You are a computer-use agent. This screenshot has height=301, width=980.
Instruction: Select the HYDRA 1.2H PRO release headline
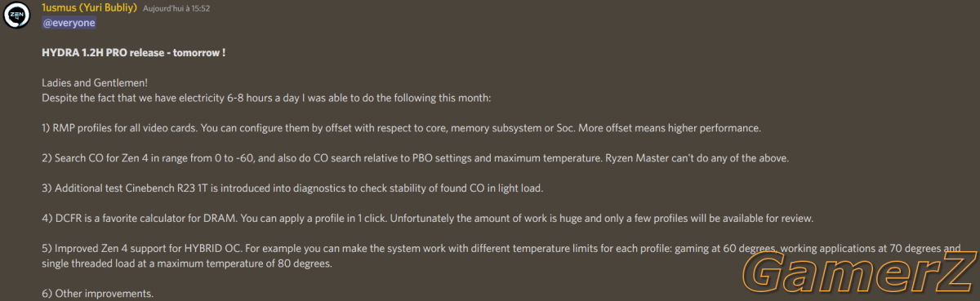coord(133,52)
